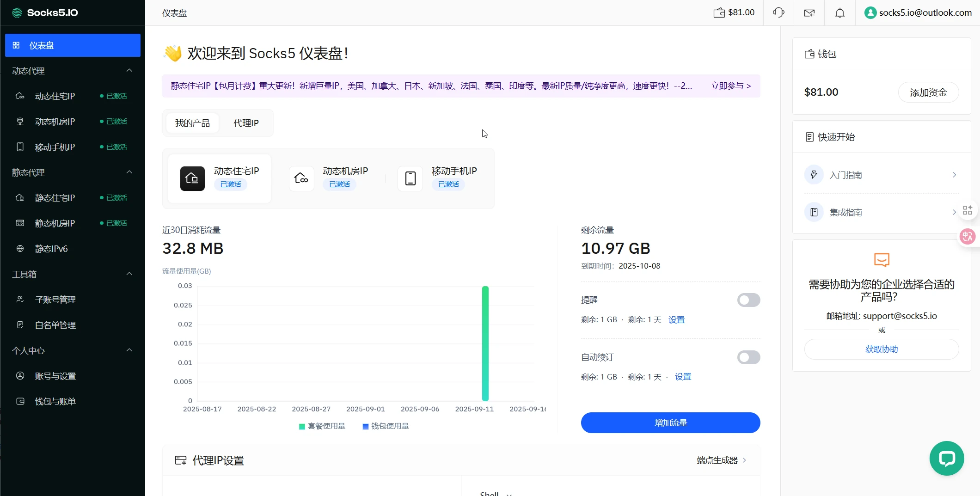Click the 动态住宅IP sidebar house icon
980x496 pixels.
20,96
